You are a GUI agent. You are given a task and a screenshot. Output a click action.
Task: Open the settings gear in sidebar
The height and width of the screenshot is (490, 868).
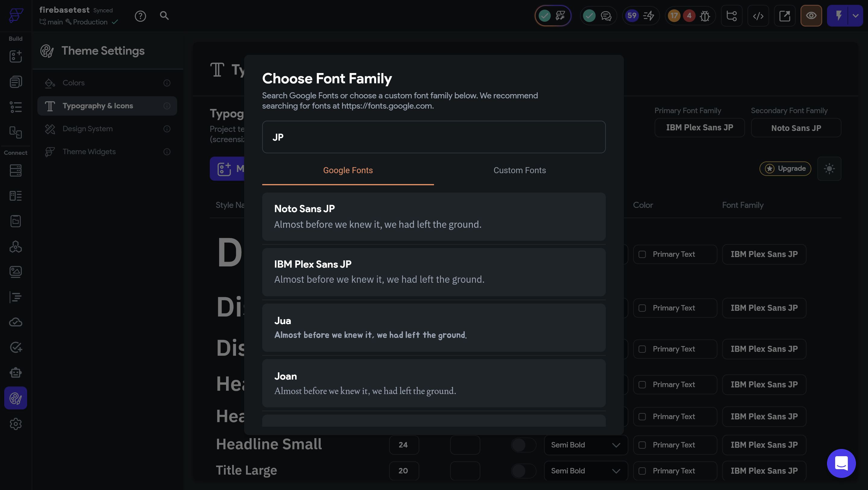[15, 424]
